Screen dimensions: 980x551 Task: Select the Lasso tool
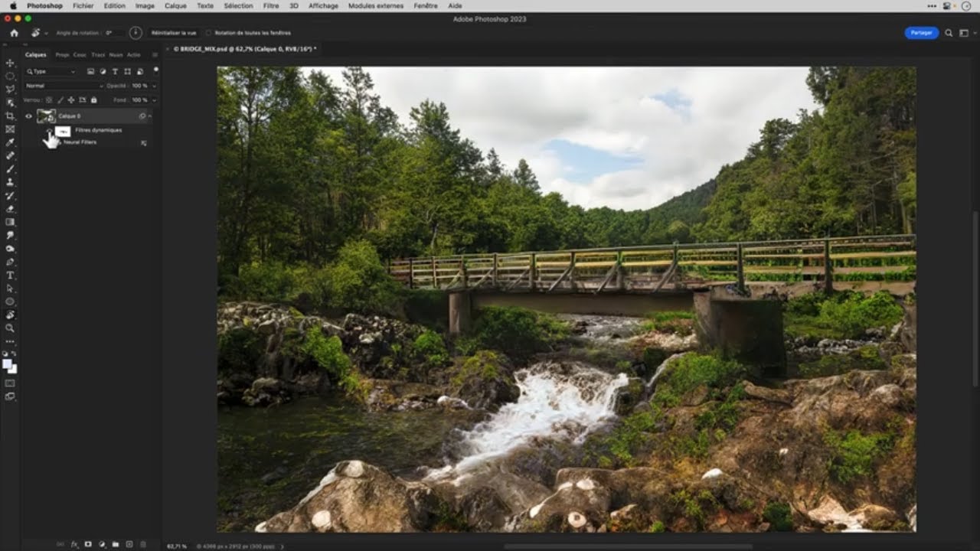click(x=10, y=89)
